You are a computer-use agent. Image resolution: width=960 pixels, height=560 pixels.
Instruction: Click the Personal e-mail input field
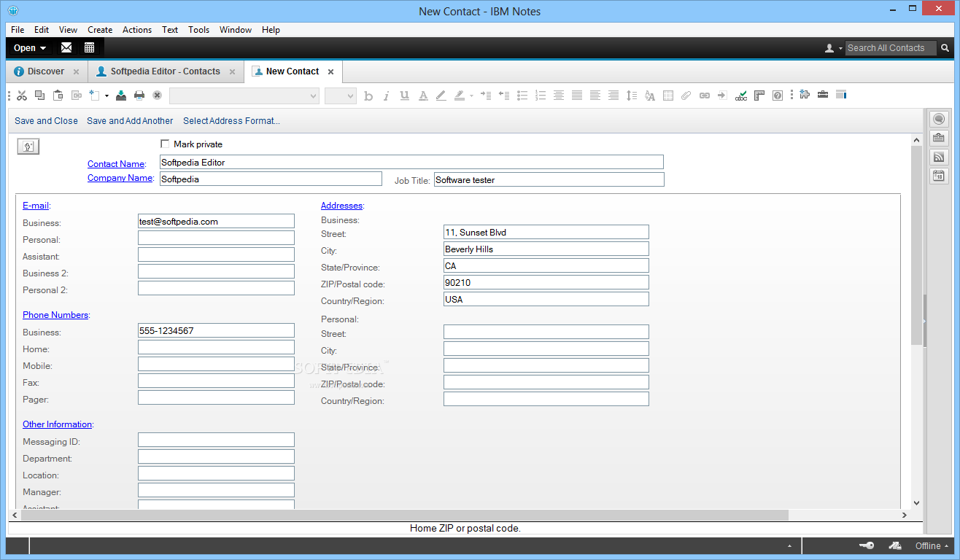point(216,238)
